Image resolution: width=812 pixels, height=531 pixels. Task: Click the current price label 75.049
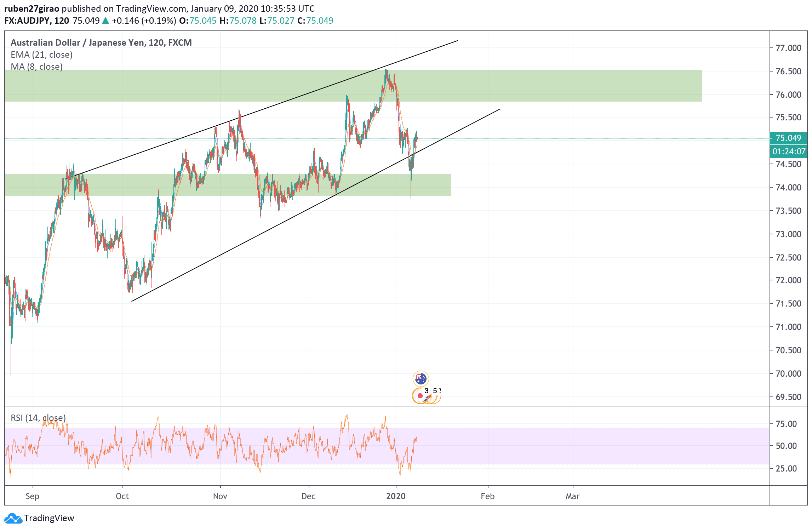(788, 138)
